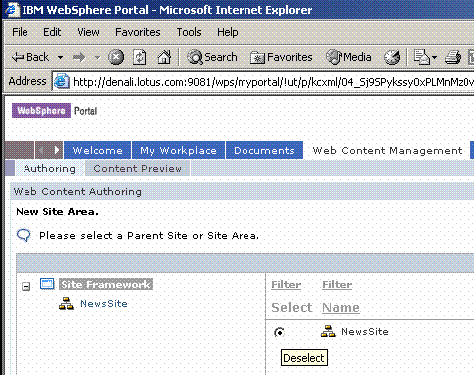Click the History toolbar icon
This screenshot has height=375, width=474.
pyautogui.click(x=392, y=57)
